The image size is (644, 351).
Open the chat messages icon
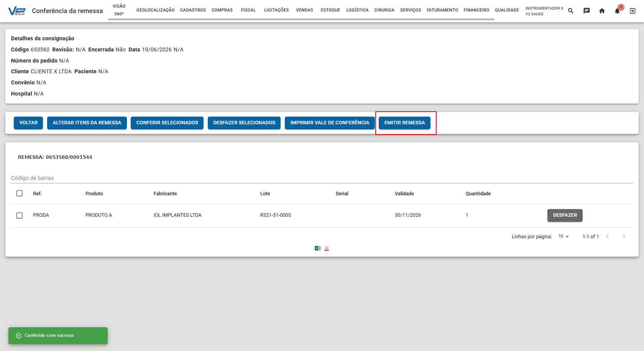point(586,11)
